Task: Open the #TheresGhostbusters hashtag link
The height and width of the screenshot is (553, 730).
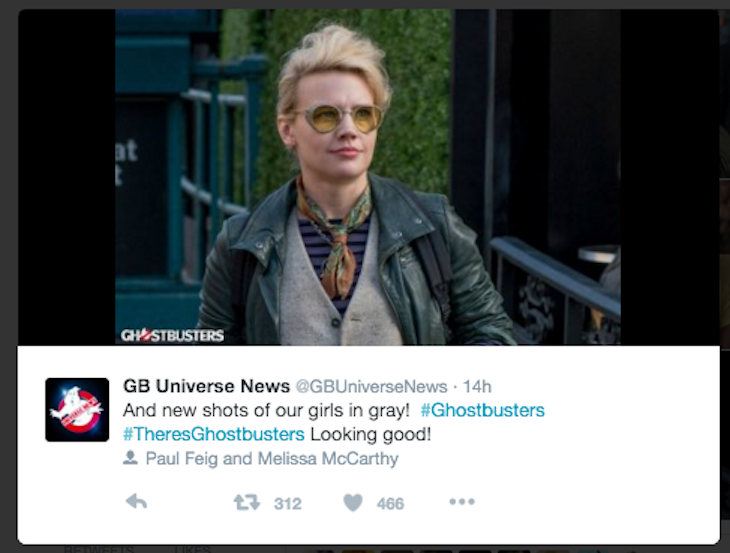Action: click(214, 434)
